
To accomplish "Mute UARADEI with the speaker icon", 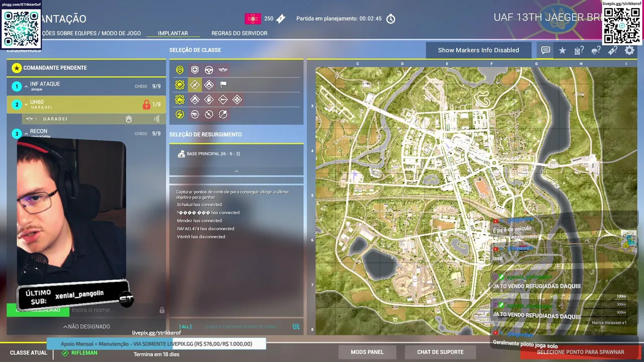I will coord(156,119).
